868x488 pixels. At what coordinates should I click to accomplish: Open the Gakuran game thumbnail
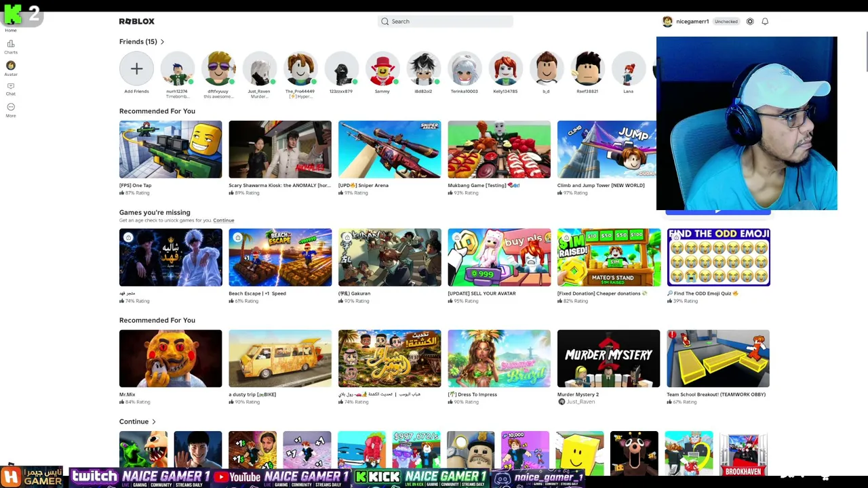pos(390,258)
